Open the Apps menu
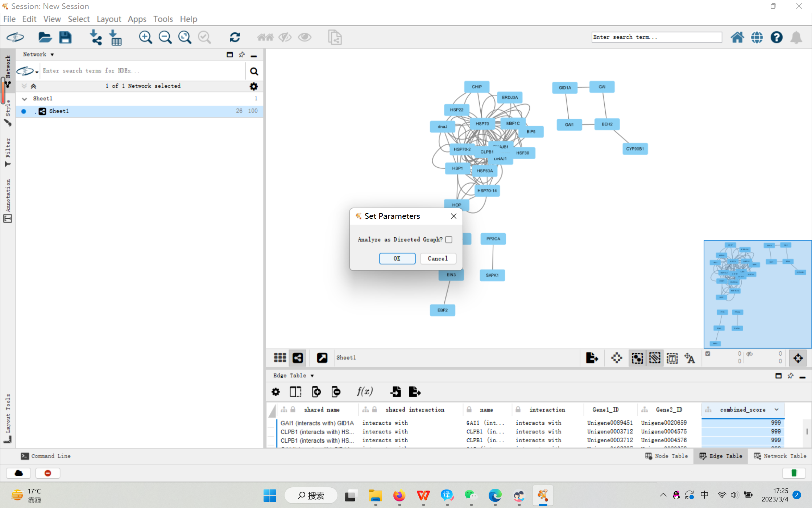The image size is (812, 508). pyautogui.click(x=137, y=19)
